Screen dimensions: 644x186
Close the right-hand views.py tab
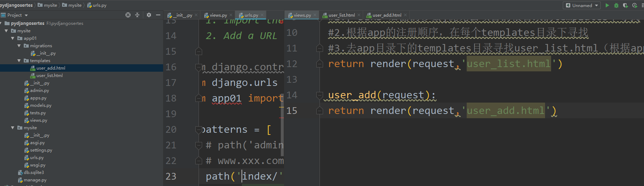(x=315, y=15)
